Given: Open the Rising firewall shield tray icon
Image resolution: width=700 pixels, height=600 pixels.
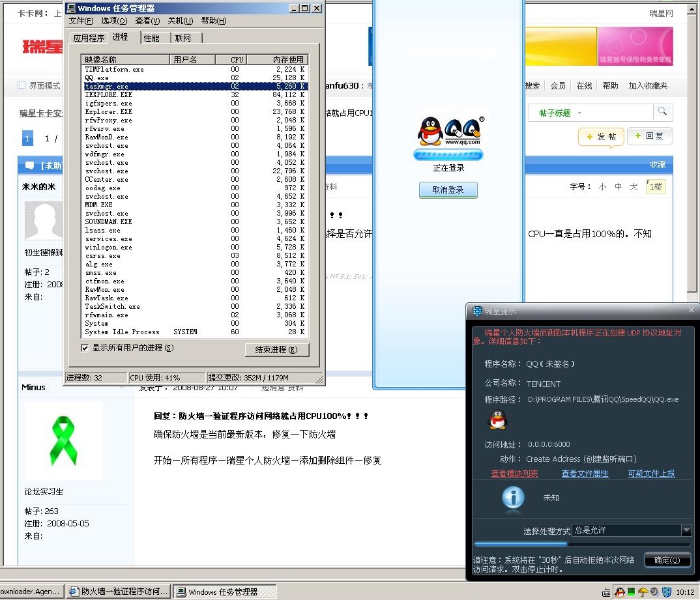Looking at the screenshot, I should pyautogui.click(x=667, y=592).
